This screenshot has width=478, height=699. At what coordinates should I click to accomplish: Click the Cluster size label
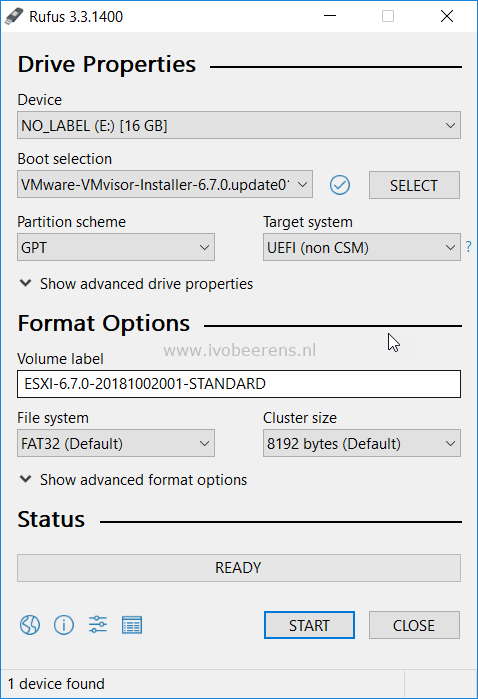(x=300, y=418)
